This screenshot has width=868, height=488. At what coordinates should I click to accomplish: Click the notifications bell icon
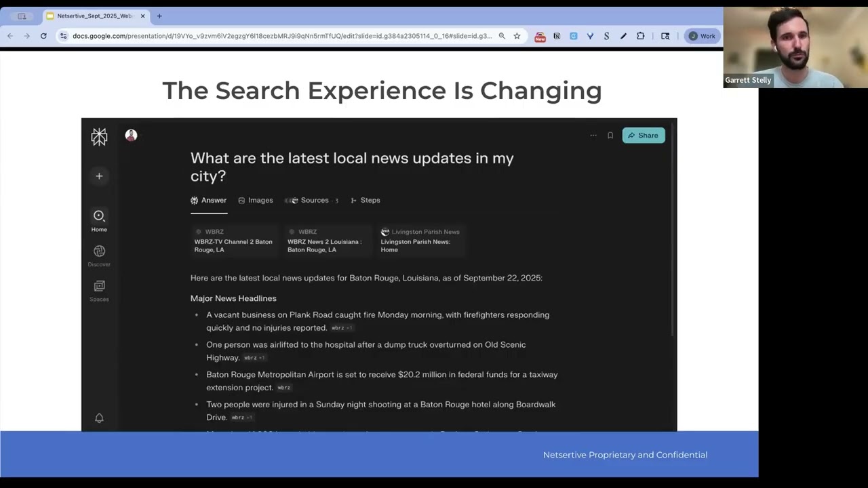tap(99, 418)
